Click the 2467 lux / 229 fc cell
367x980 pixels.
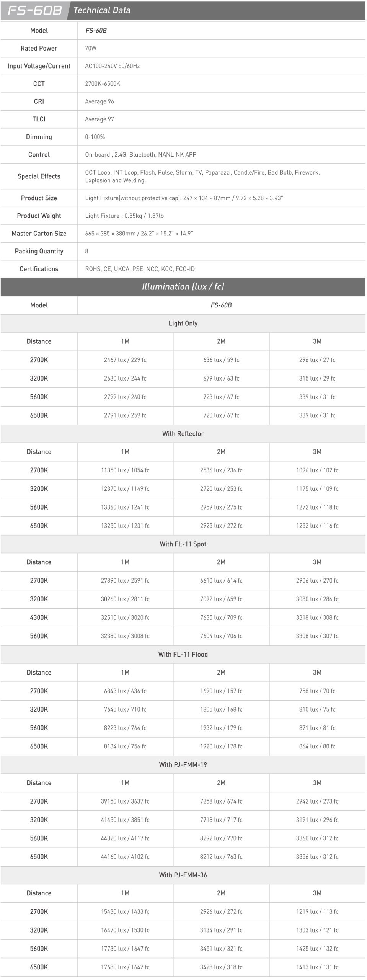tap(125, 360)
